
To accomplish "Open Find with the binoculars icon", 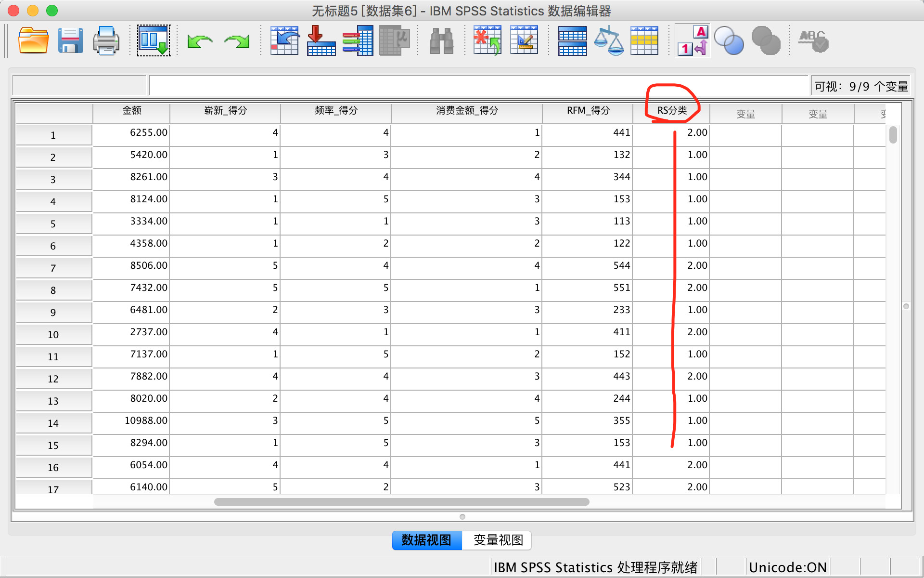I will (441, 41).
